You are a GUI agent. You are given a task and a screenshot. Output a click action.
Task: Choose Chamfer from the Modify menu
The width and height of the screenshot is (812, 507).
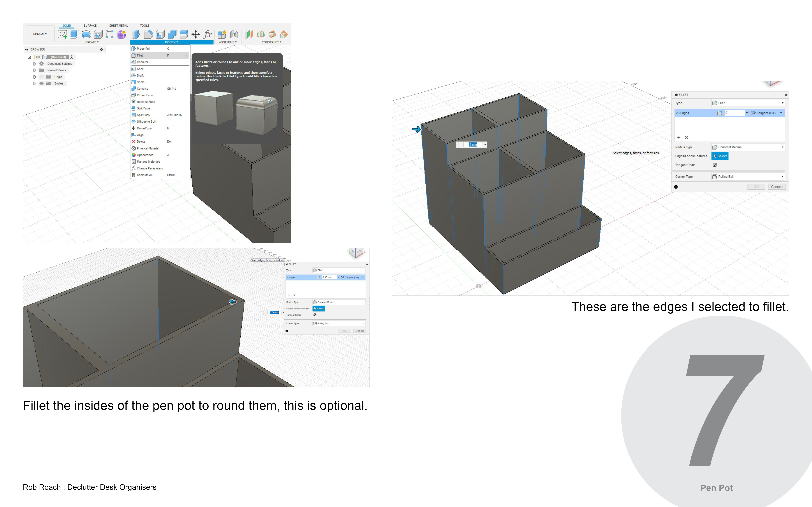143,62
